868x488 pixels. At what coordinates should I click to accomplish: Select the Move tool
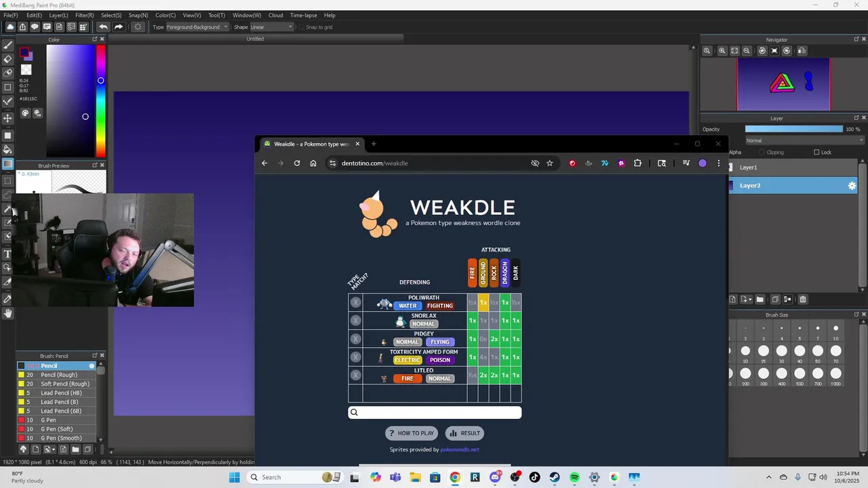(8, 119)
